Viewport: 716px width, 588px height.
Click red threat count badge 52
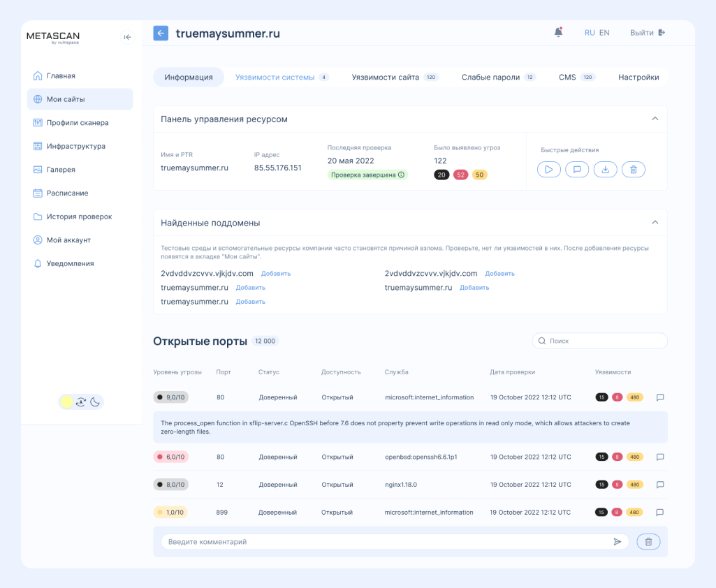[460, 175]
